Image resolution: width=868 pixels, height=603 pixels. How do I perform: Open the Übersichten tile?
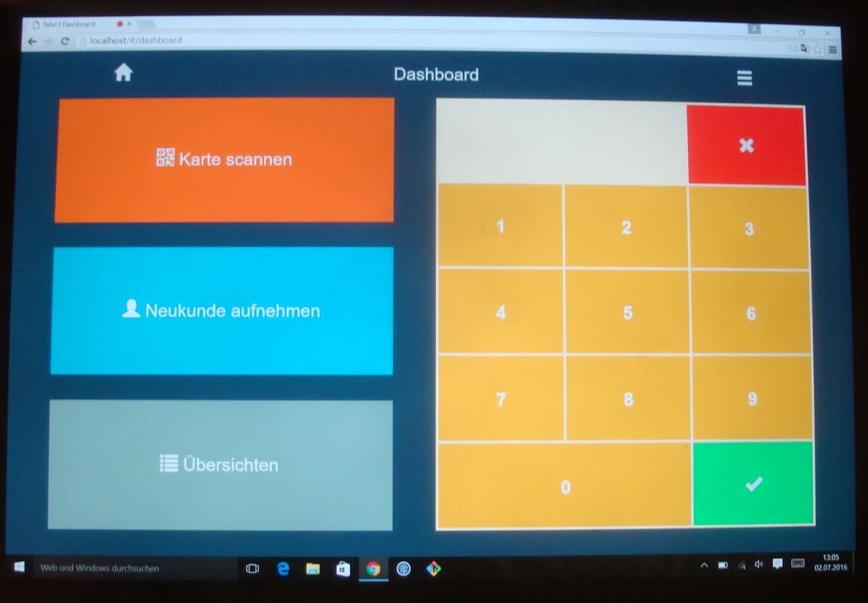click(220, 465)
